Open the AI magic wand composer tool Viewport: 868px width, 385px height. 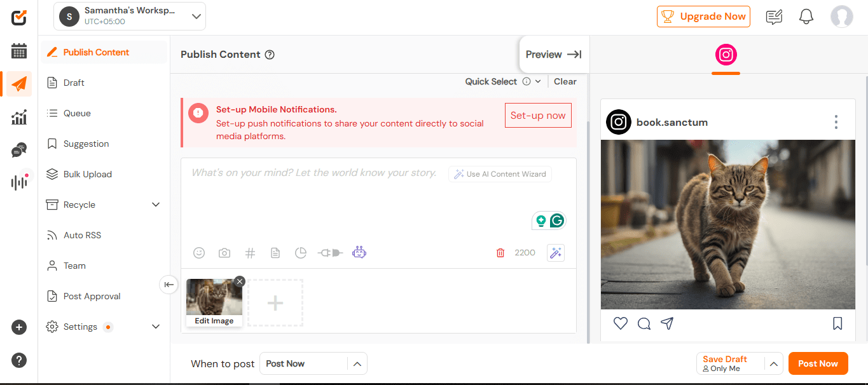tap(555, 252)
